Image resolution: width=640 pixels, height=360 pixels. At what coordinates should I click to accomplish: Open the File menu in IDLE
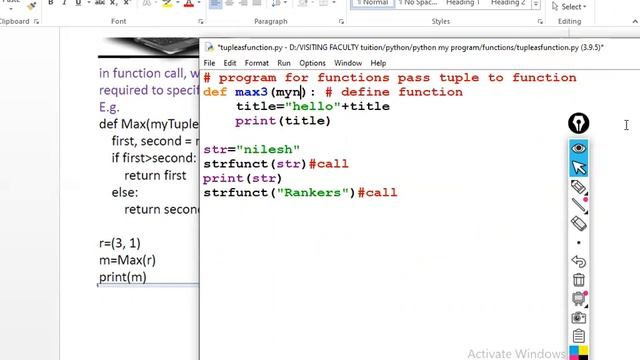209,63
